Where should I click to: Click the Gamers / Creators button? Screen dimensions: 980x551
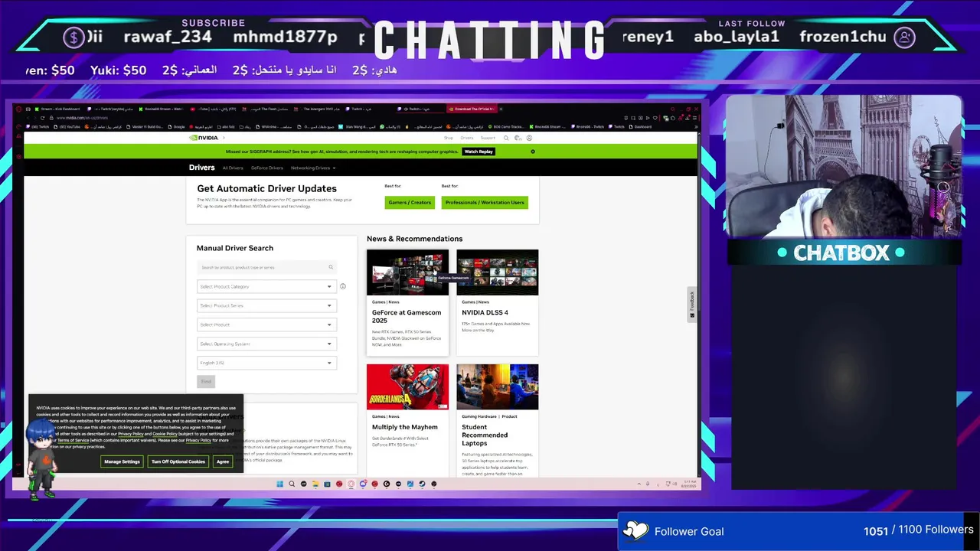410,202
